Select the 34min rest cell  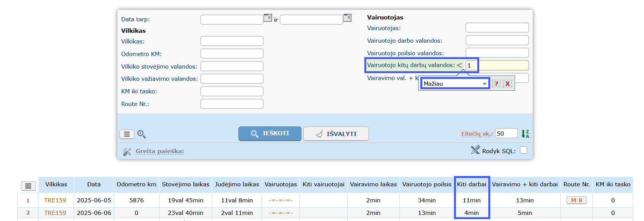pos(427,200)
